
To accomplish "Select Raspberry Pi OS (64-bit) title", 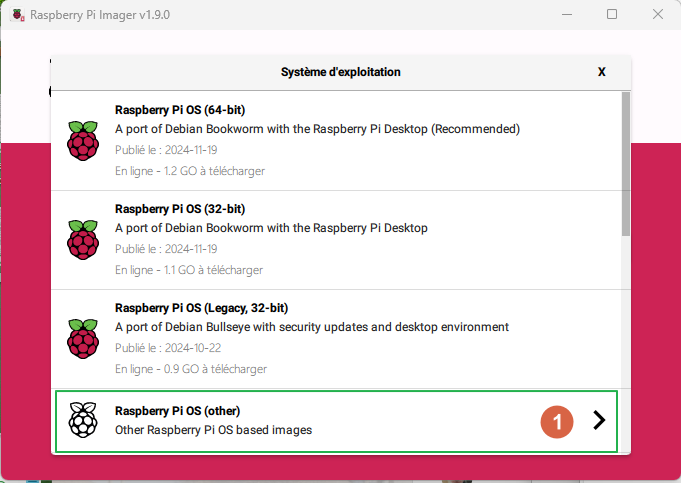I will (x=180, y=110).
